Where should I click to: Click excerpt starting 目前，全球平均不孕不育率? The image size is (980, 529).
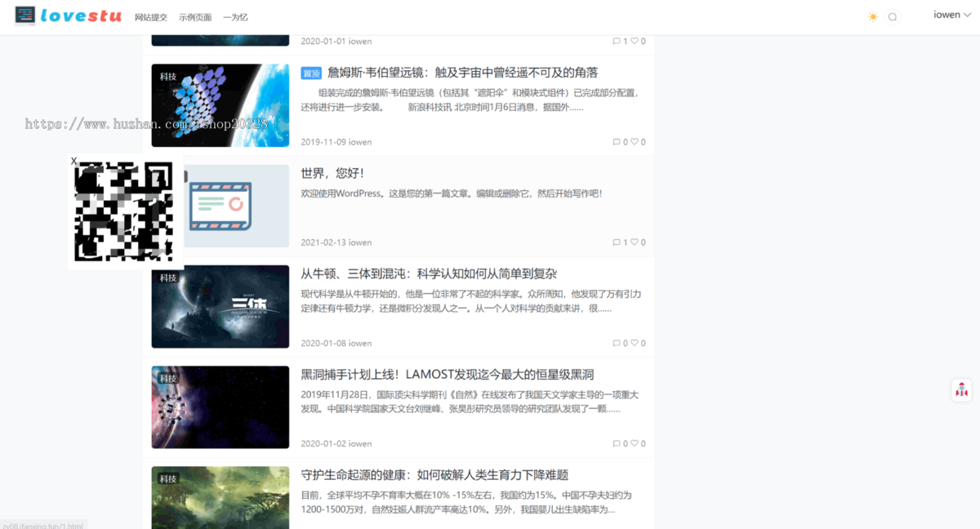tap(466, 502)
